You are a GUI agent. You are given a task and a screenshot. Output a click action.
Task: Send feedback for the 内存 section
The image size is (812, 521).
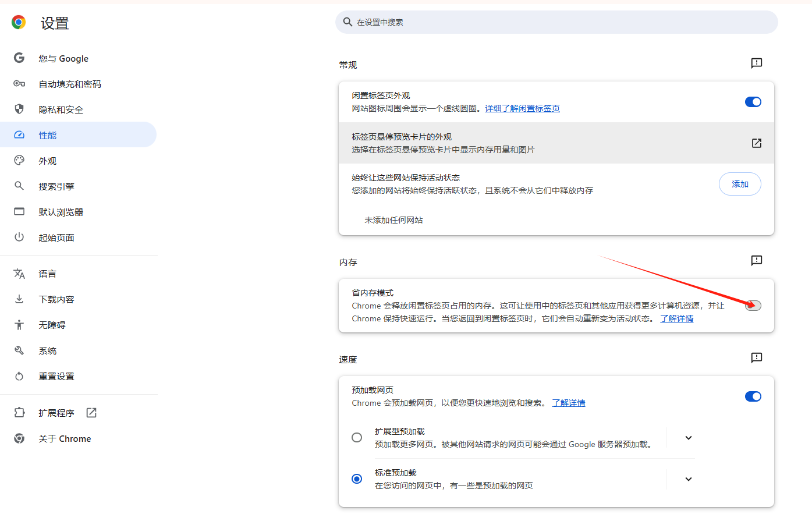click(757, 261)
